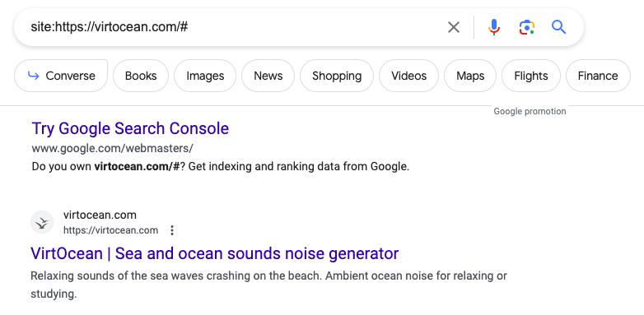Switch to the Images filter

point(205,76)
